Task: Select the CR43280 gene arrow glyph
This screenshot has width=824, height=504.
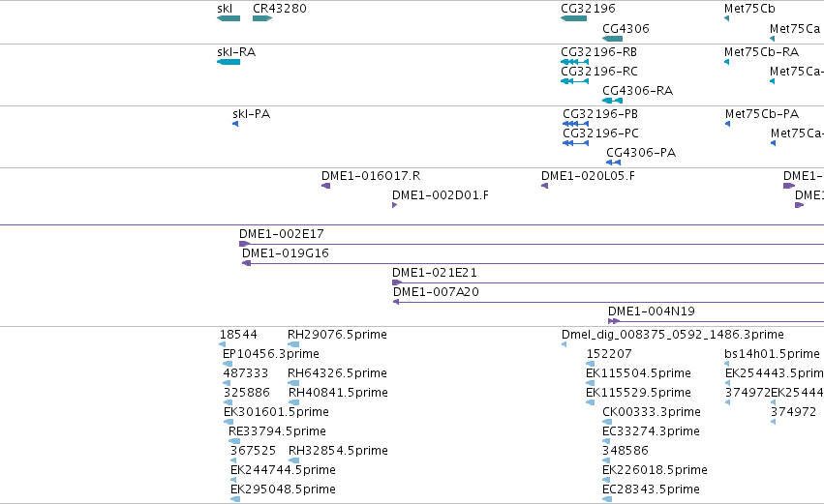Action: 262,18
